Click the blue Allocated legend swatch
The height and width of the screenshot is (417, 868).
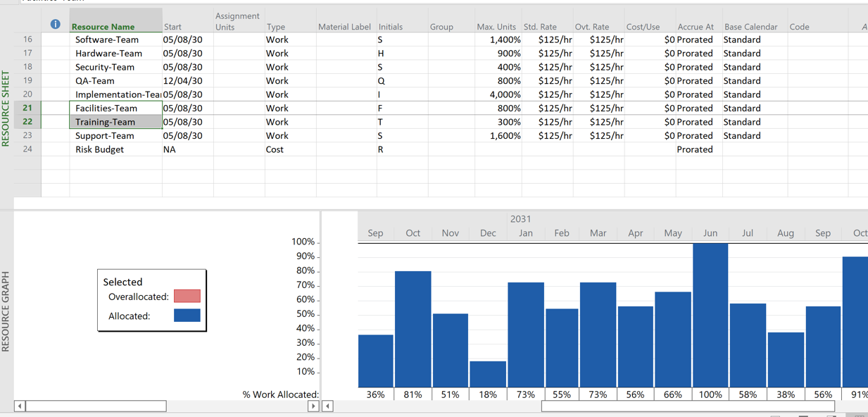[x=187, y=316]
